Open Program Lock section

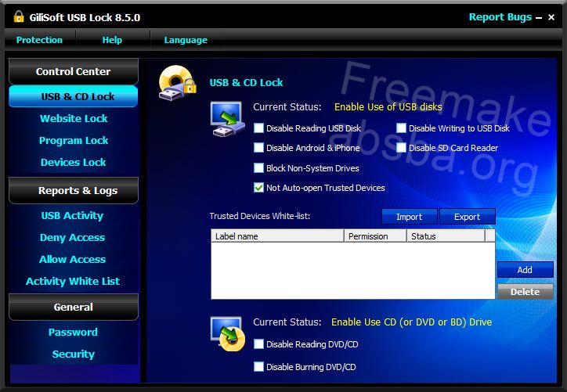click(74, 140)
